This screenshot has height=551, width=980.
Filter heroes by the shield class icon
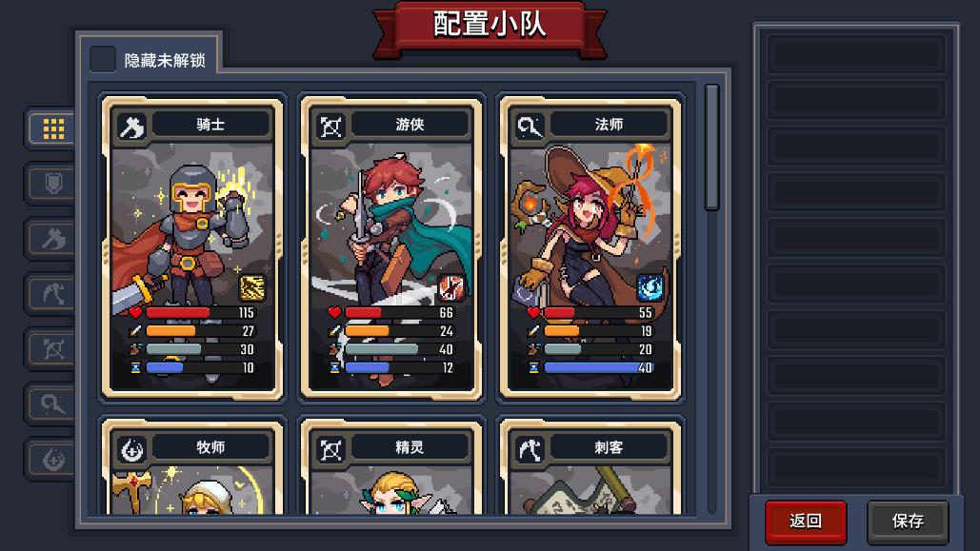point(53,184)
